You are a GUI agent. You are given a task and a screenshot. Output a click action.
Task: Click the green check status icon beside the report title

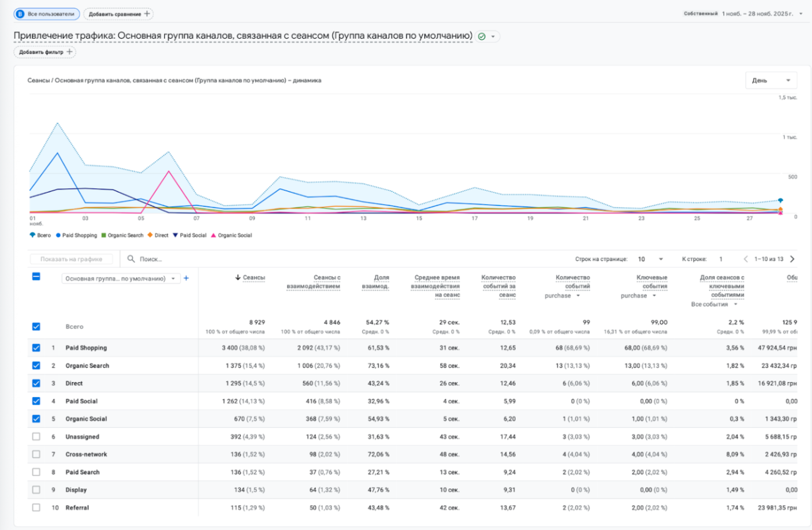coord(482,36)
